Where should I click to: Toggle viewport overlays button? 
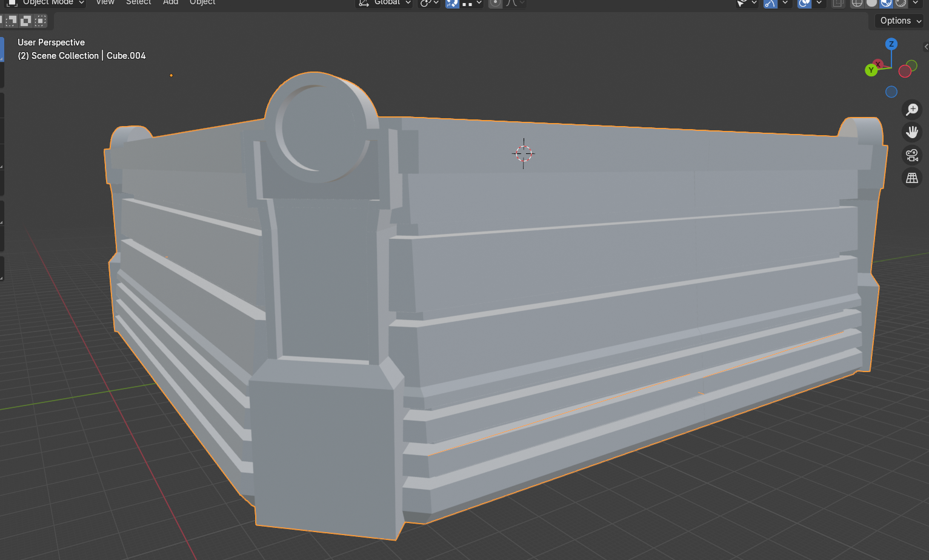click(804, 3)
